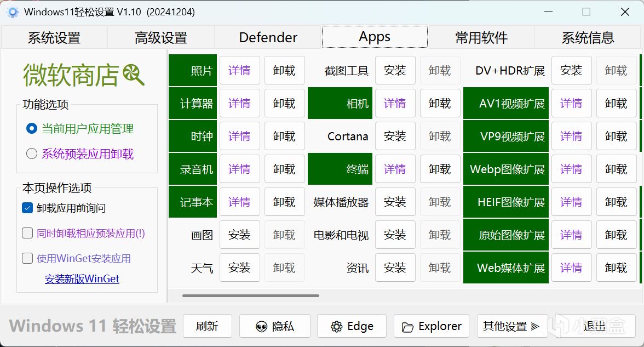View 详情 for HEIF图像扩展
Image resolution: width=644 pixels, height=347 pixels.
tap(571, 202)
